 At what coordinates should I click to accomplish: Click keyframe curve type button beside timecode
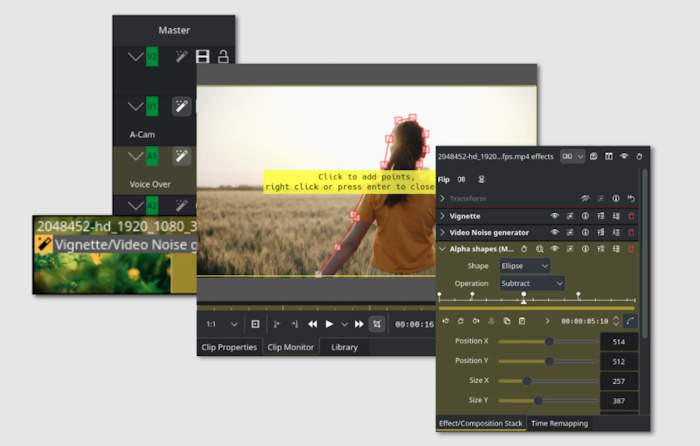[x=630, y=321]
